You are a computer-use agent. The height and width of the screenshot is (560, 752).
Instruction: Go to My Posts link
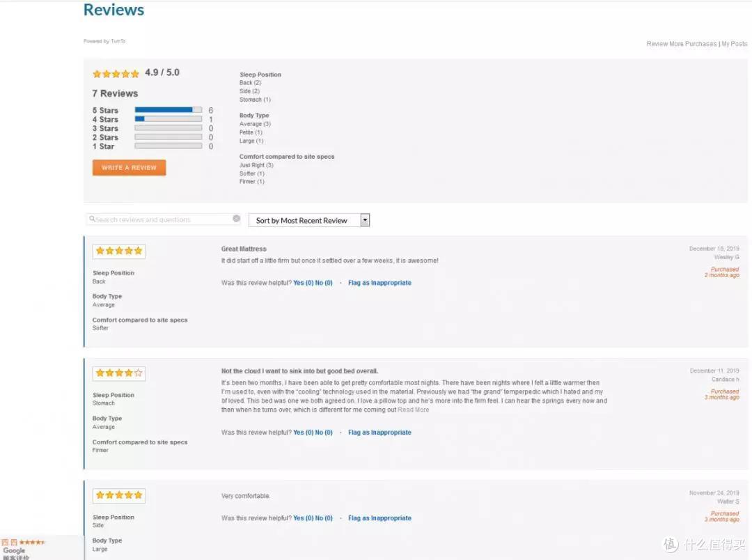[x=735, y=44]
